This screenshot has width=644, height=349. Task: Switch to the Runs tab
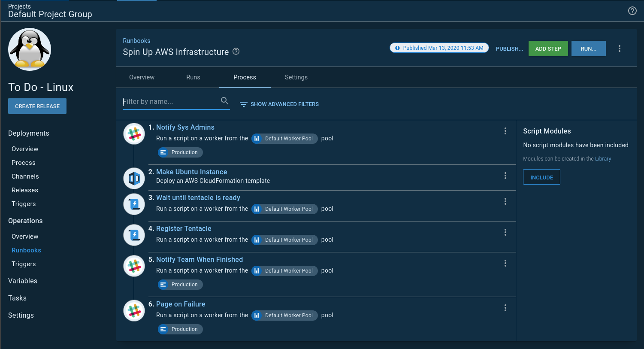pos(193,77)
